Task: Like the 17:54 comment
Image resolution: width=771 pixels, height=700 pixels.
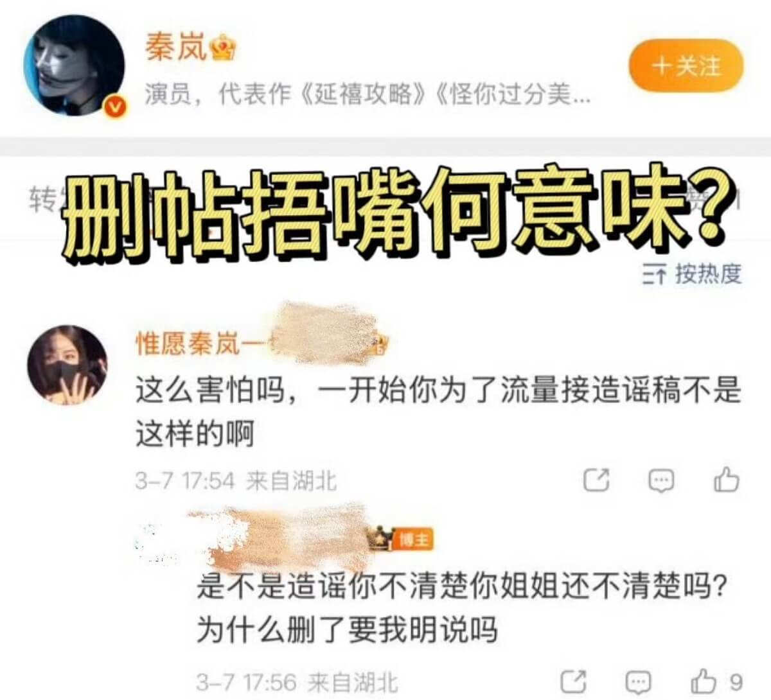Action: click(x=727, y=479)
